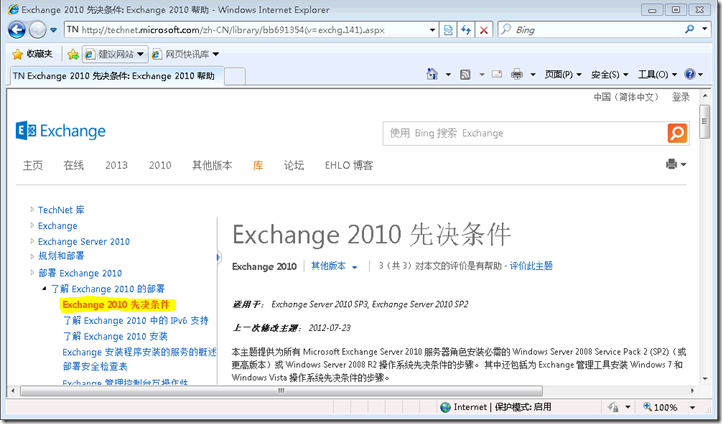Click the RSS feeds icon
The height and width of the screenshot is (424, 722).
click(466, 74)
